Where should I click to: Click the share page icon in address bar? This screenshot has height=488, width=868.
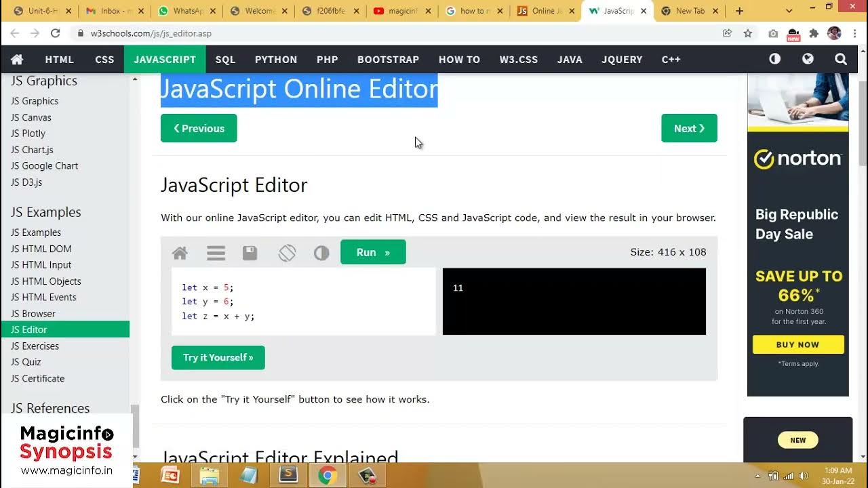(x=727, y=33)
